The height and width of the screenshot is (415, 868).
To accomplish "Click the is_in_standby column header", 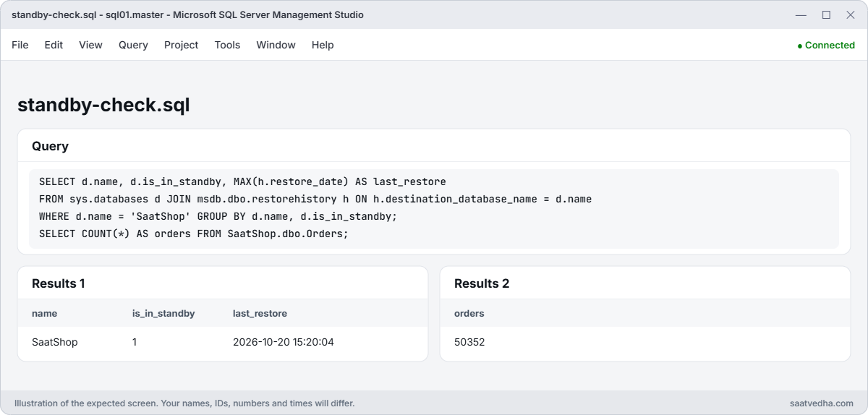I will [163, 313].
